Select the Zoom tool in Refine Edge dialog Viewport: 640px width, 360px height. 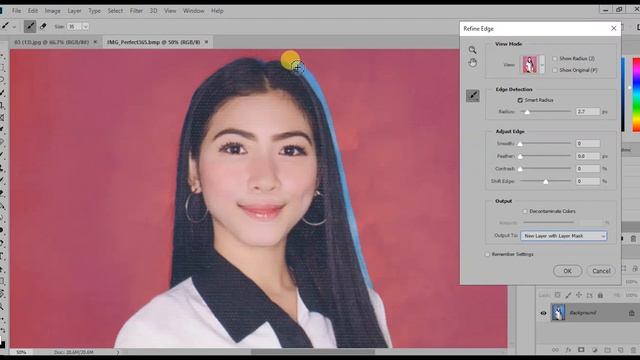(472, 50)
